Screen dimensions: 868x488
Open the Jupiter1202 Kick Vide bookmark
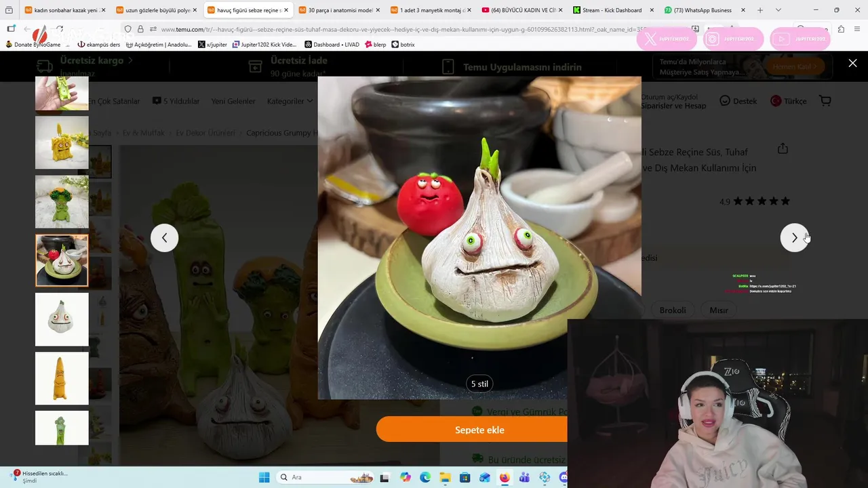click(x=264, y=45)
